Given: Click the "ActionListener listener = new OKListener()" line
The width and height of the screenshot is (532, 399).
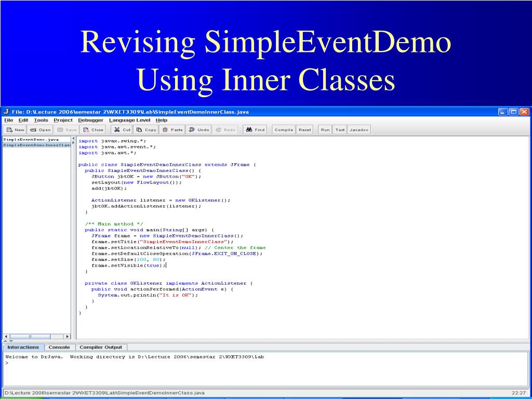Looking at the screenshot, I should click(161, 200).
